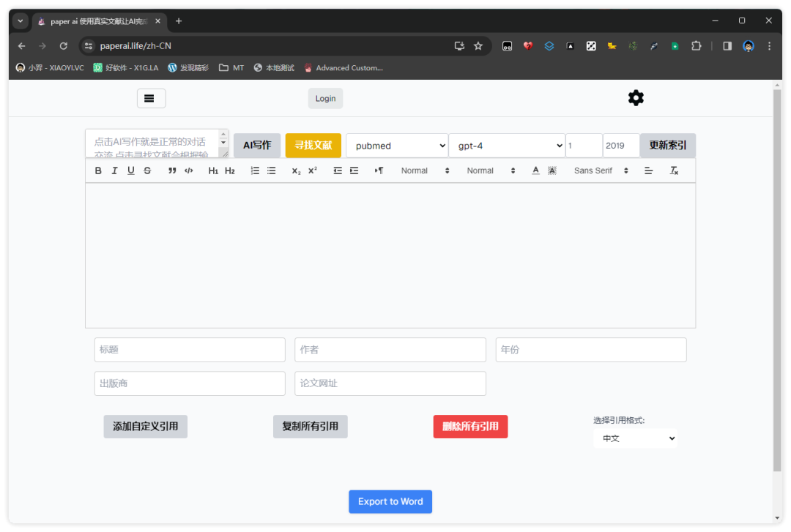Image resolution: width=791 pixels, height=532 pixels.
Task: Open the Chrome side panel
Action: 727,46
